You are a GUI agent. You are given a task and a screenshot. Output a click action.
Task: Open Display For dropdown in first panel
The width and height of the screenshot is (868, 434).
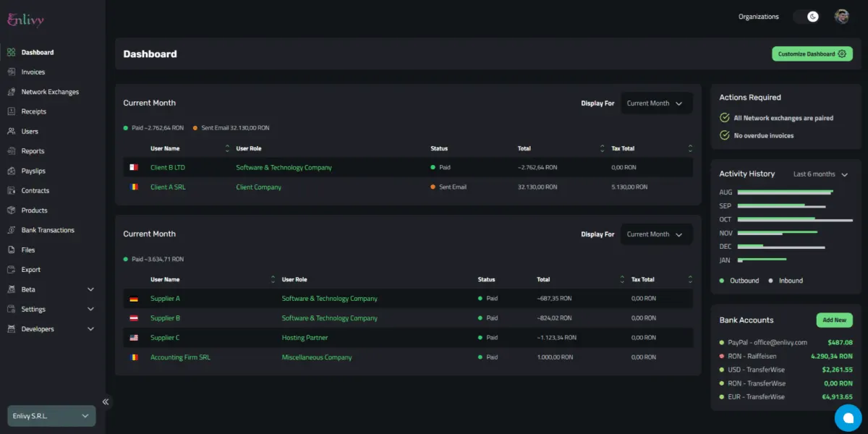(x=656, y=103)
